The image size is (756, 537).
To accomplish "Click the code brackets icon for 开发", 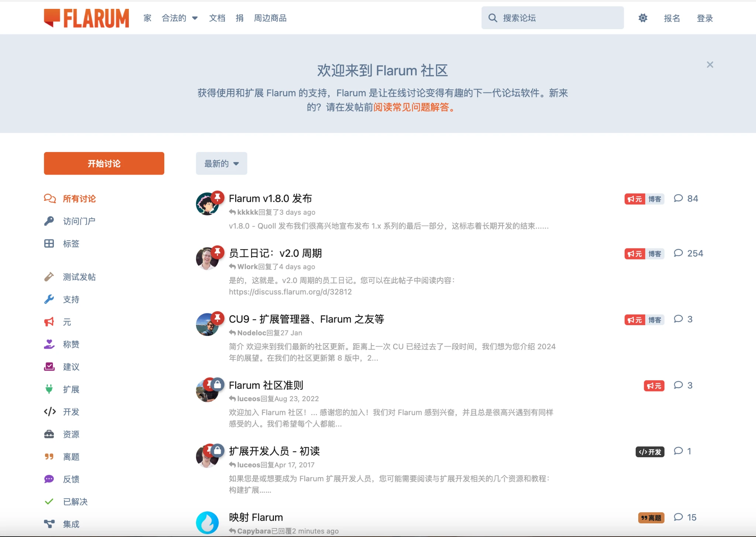I will [x=50, y=412].
